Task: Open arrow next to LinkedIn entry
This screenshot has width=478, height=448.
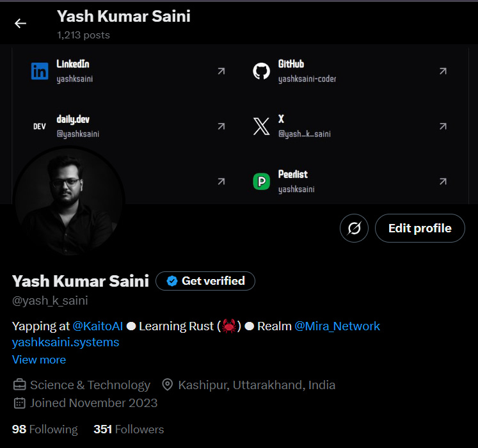Action: click(x=221, y=71)
